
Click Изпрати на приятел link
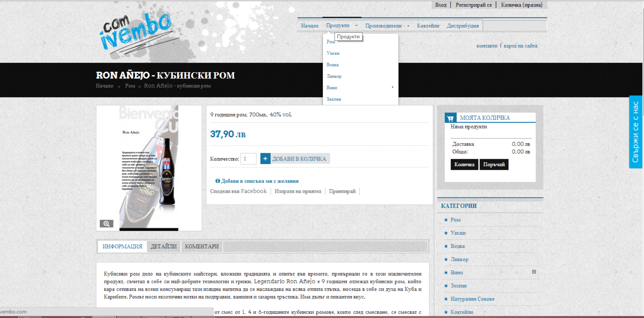[298, 191]
